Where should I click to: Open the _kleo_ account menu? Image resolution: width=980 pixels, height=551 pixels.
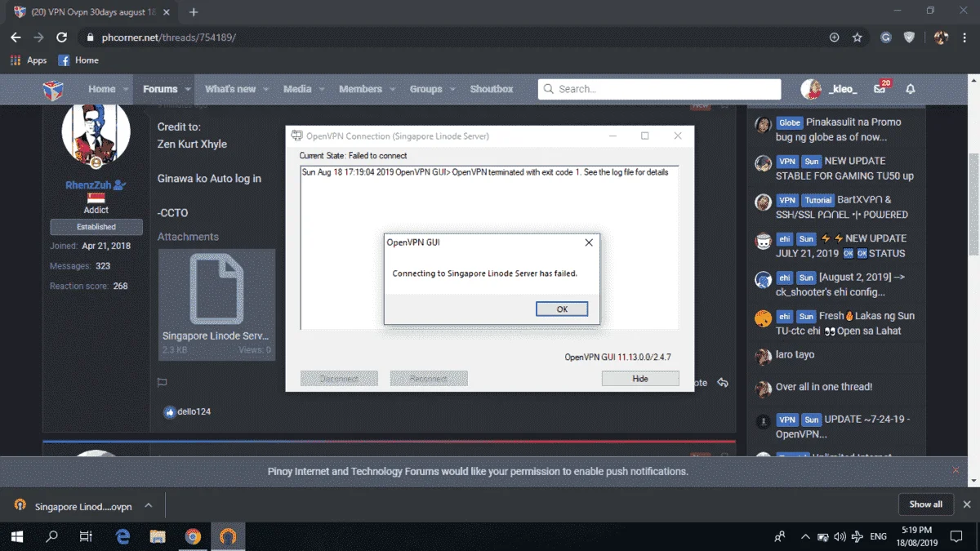coord(830,89)
